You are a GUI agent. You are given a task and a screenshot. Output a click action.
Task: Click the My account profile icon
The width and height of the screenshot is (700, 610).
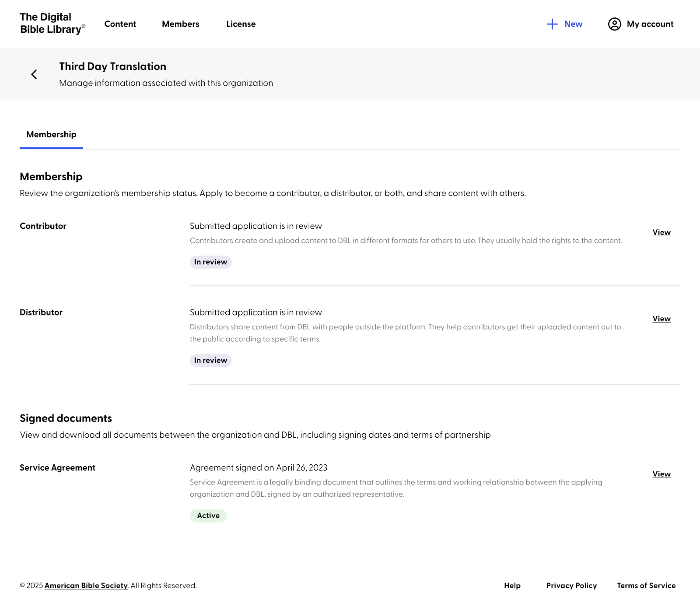pyautogui.click(x=614, y=24)
